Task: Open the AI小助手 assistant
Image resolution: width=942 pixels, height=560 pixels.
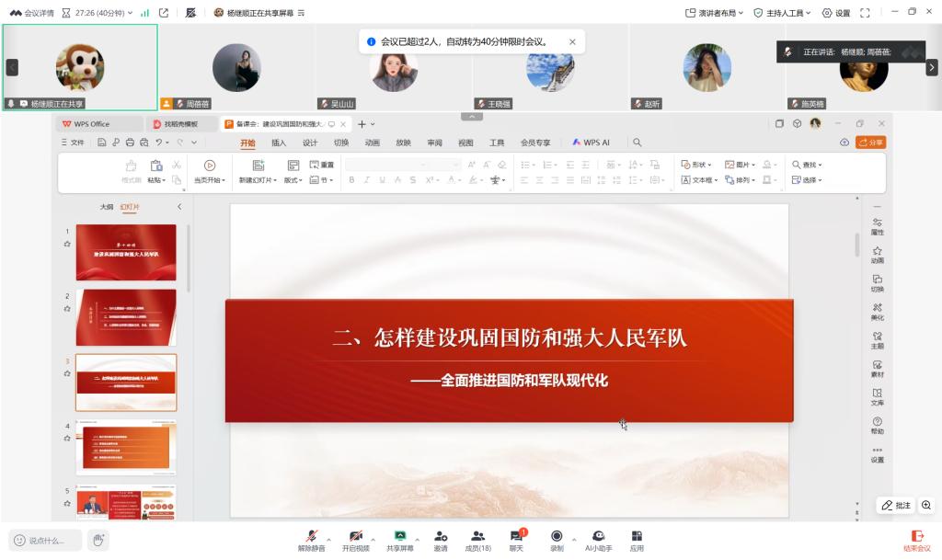Action: [598, 537]
